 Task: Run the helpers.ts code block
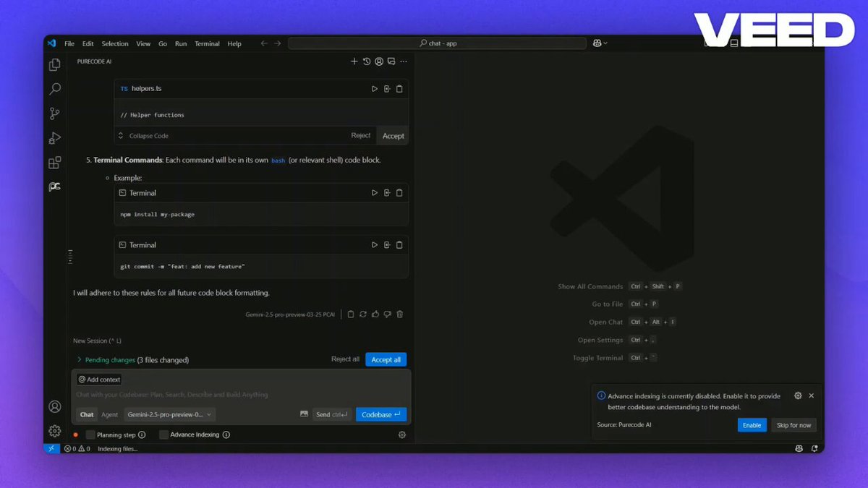pyautogui.click(x=375, y=89)
